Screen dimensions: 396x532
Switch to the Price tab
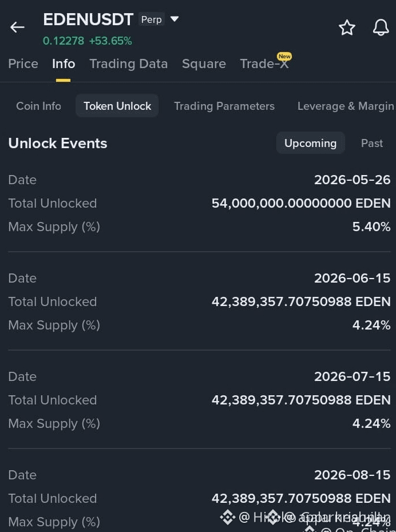(23, 64)
